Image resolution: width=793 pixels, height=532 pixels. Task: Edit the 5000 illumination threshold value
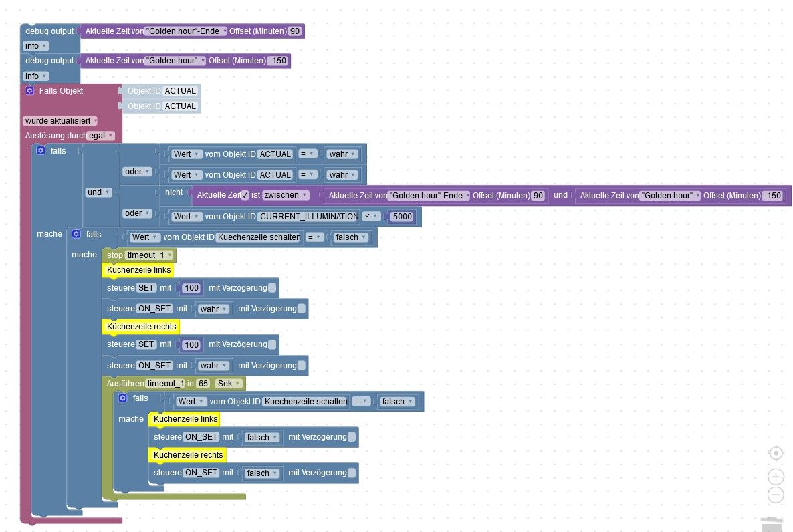tap(402, 217)
